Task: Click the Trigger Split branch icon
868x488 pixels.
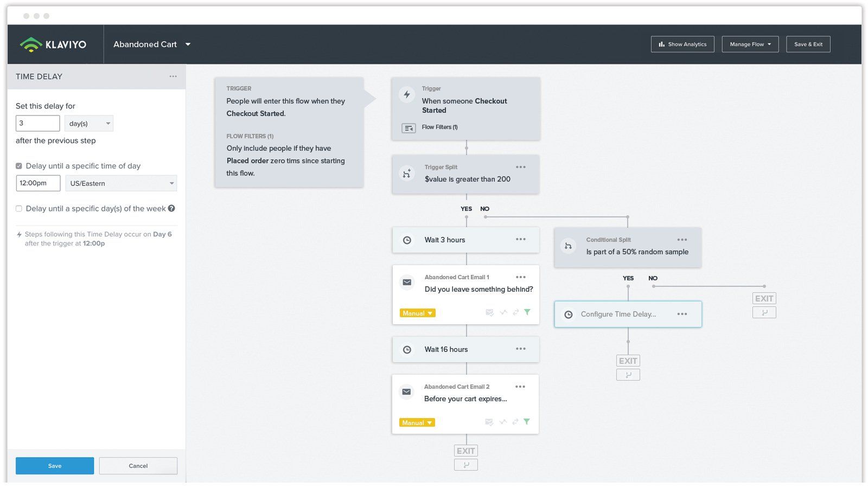Action: click(407, 174)
